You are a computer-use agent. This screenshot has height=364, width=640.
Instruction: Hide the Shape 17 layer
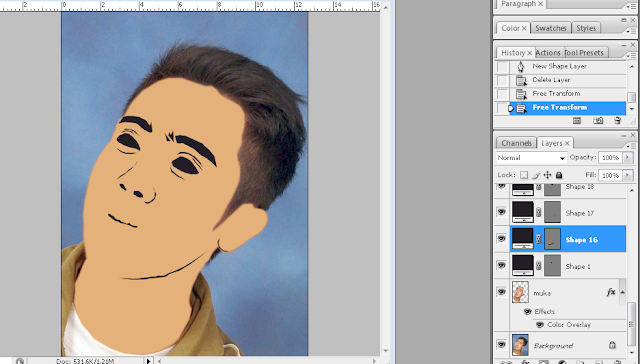click(502, 212)
